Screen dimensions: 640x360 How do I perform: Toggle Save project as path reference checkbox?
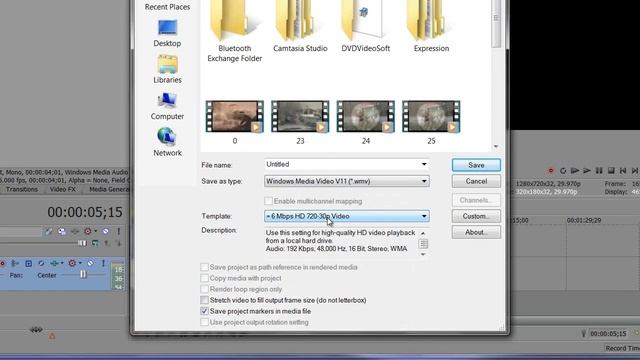click(204, 267)
